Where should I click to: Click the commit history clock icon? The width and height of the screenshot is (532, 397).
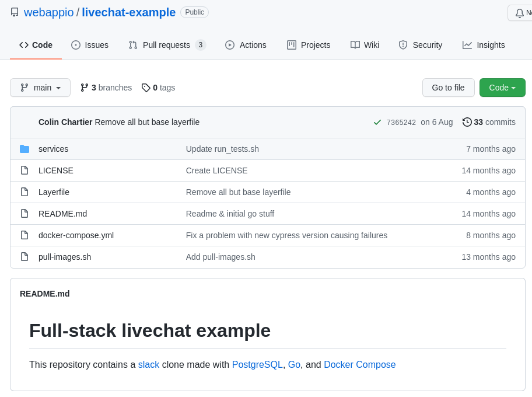pyautogui.click(x=467, y=122)
